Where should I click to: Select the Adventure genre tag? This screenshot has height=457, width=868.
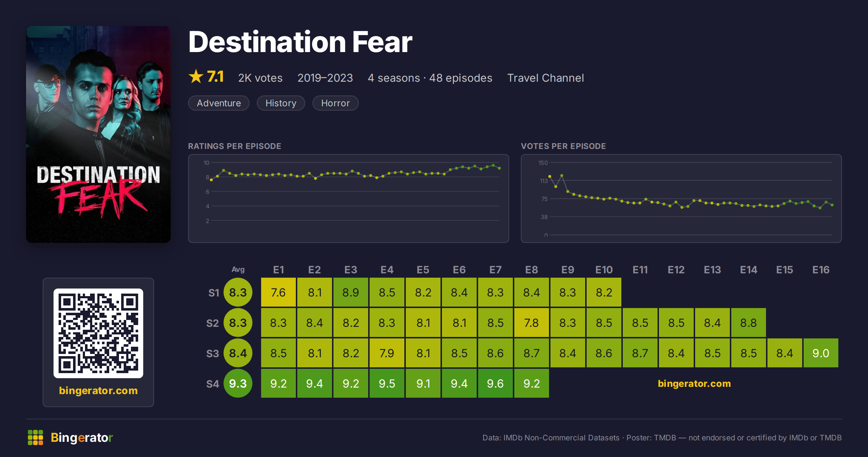pos(219,103)
